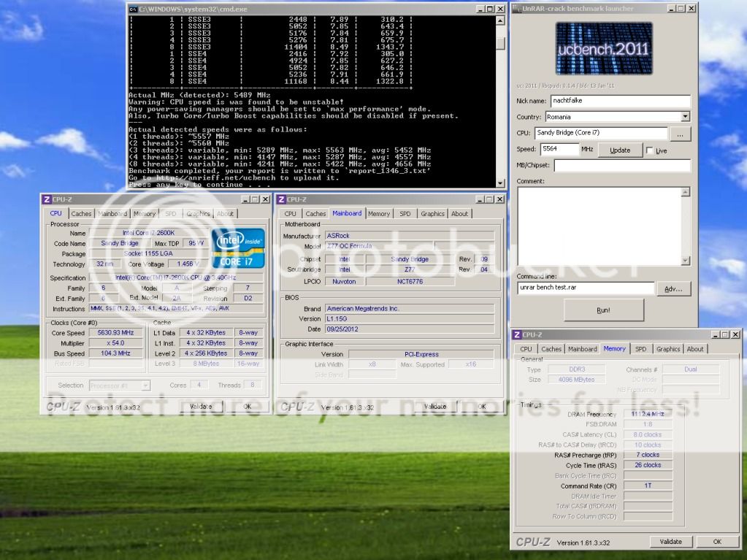Click in the MB/Chipset input field

pos(621,166)
